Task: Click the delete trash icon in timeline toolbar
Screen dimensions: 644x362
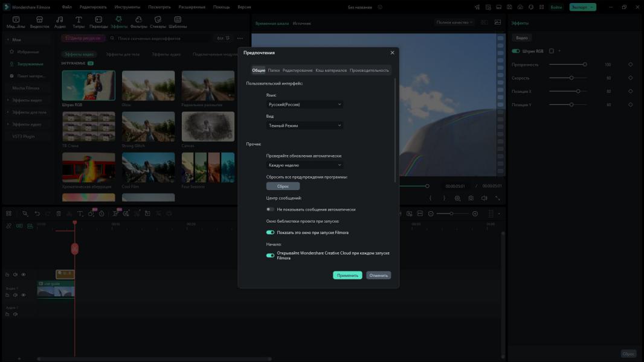Action: click(x=59, y=214)
